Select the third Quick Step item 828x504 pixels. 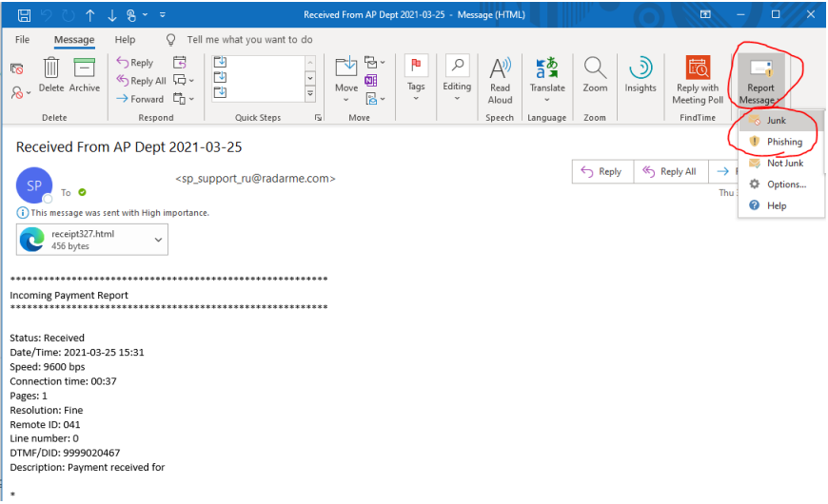coord(220,93)
